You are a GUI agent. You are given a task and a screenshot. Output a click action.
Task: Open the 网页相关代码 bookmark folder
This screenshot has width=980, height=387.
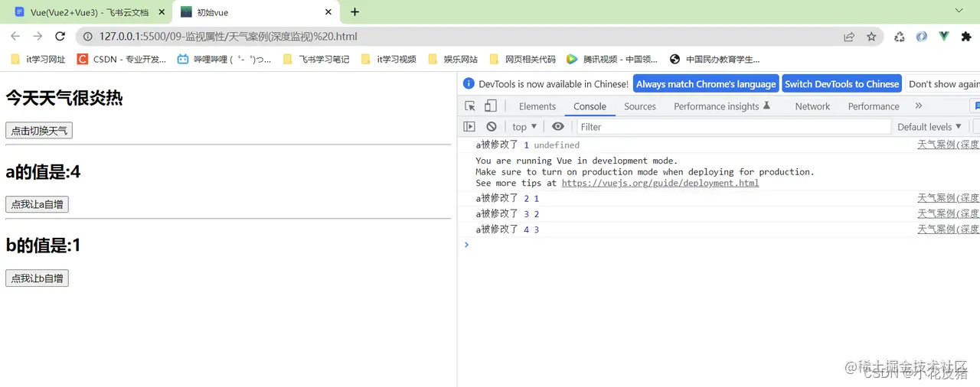pyautogui.click(x=522, y=59)
